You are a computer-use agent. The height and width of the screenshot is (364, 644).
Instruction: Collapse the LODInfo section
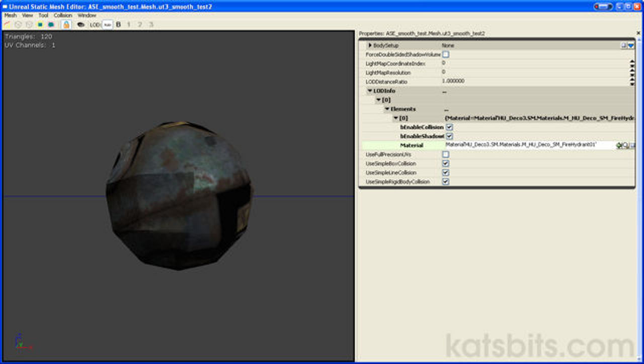370,90
